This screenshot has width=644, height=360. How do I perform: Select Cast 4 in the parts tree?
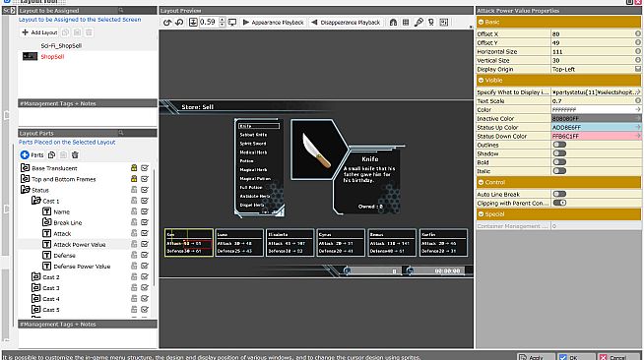(x=51, y=298)
